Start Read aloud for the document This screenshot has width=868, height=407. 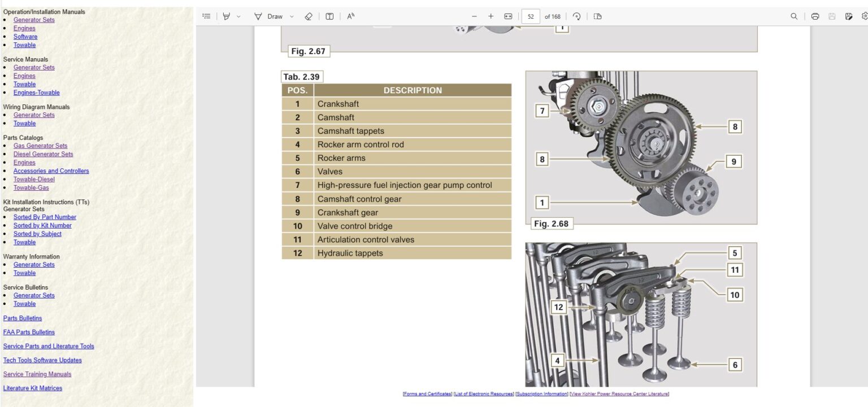tap(350, 16)
